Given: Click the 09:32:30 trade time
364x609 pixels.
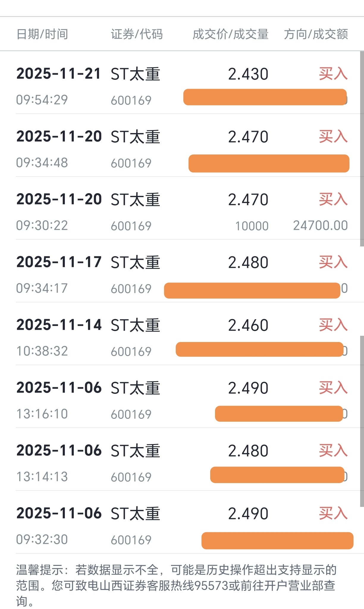Looking at the screenshot, I should pyautogui.click(x=42, y=540).
